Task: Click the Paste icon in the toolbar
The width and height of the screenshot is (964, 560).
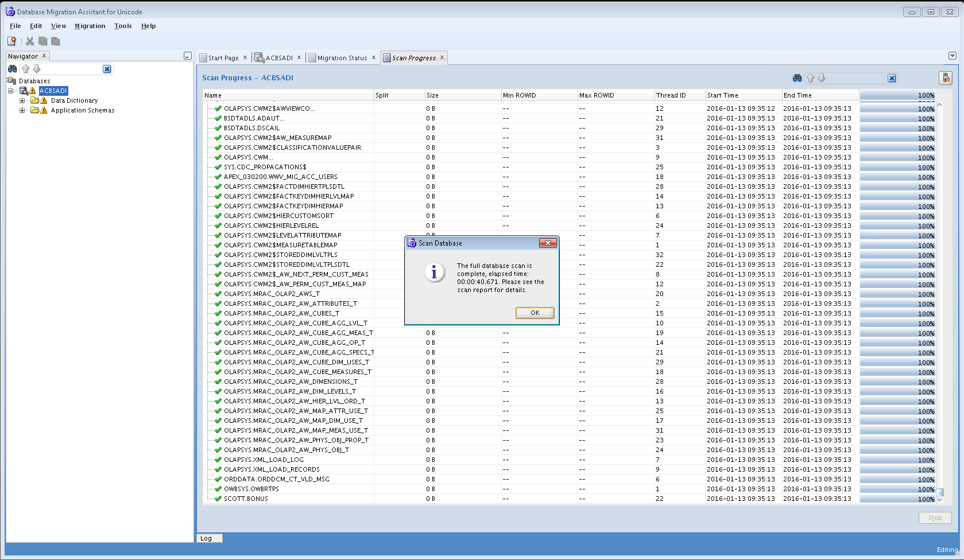Action: [x=56, y=41]
